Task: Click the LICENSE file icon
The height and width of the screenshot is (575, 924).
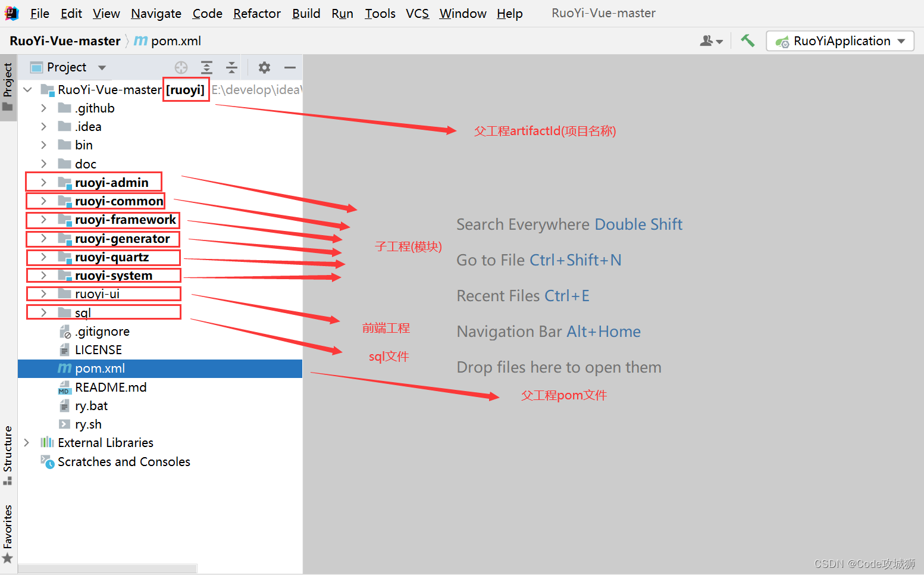Action: pos(65,350)
